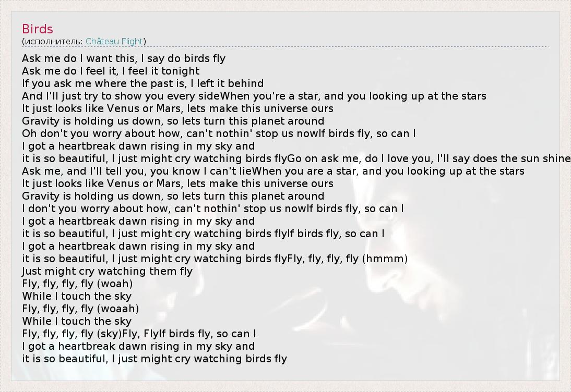Click the dotted divider below the artist name
571x392 pixels.
[285, 47]
